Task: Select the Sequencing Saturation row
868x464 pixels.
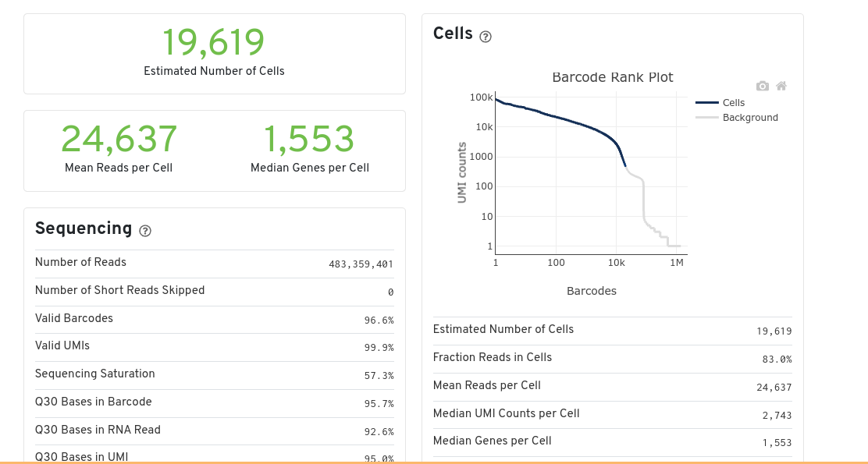Action: pyautogui.click(x=214, y=375)
